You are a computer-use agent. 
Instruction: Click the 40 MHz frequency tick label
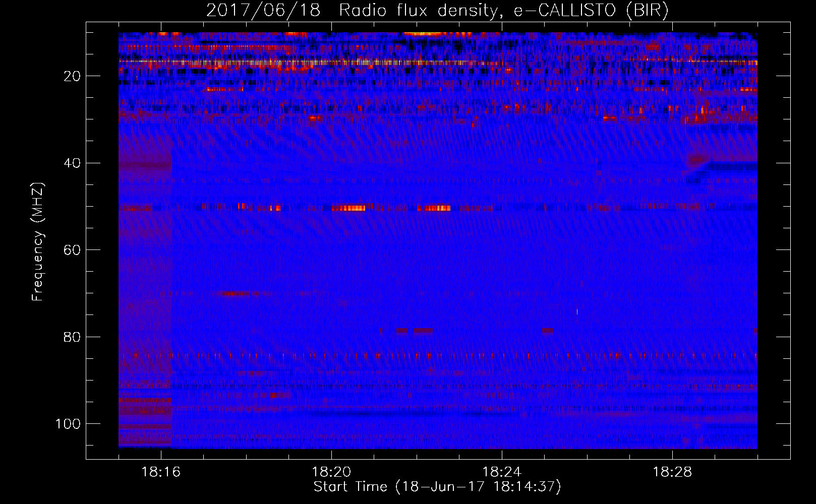[72, 163]
